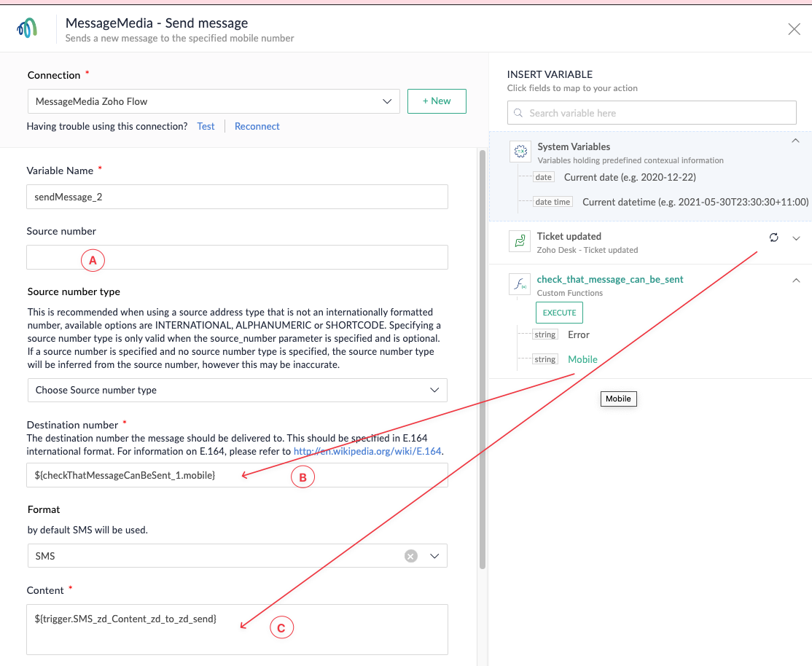
Task: Insert the Current datetime variable
Action: (695, 202)
